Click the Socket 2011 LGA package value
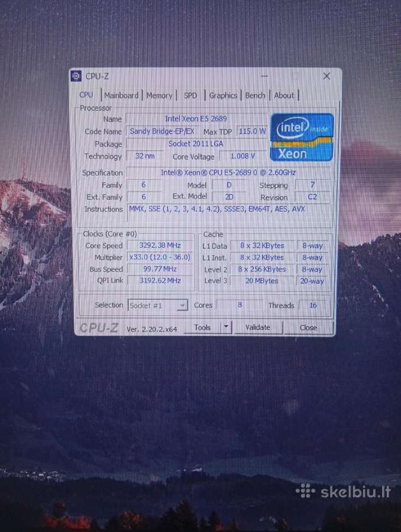 196,144
